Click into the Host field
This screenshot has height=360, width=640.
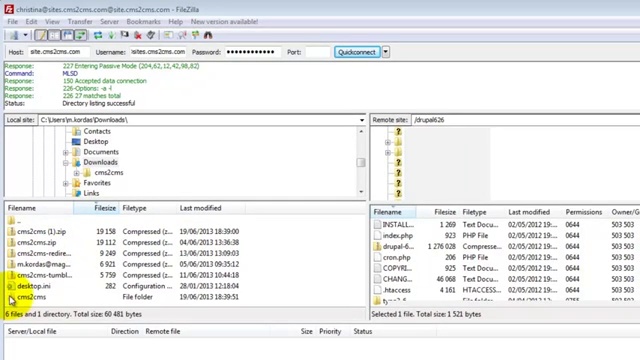(59, 52)
